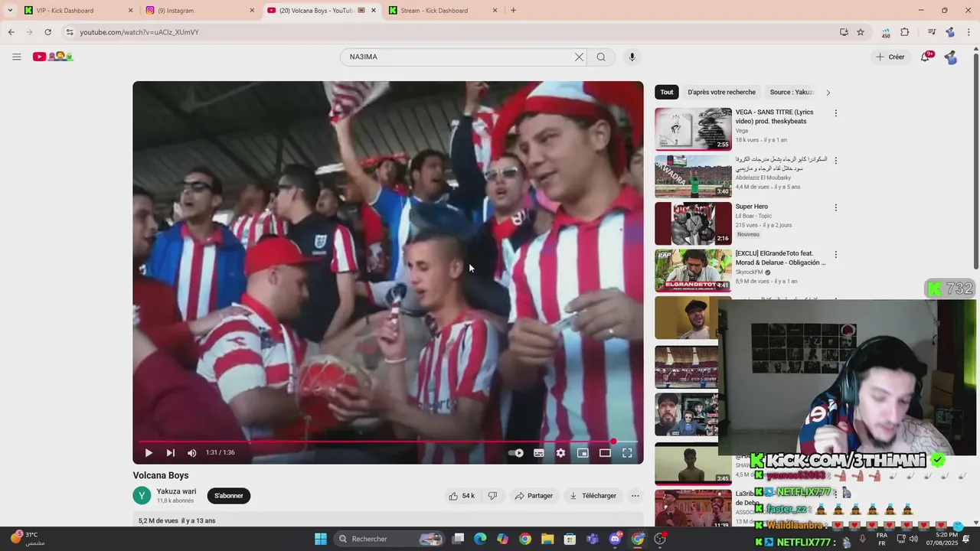This screenshot has width=980, height=551.
Task: Go back to the previous page
Action: coord(11,32)
